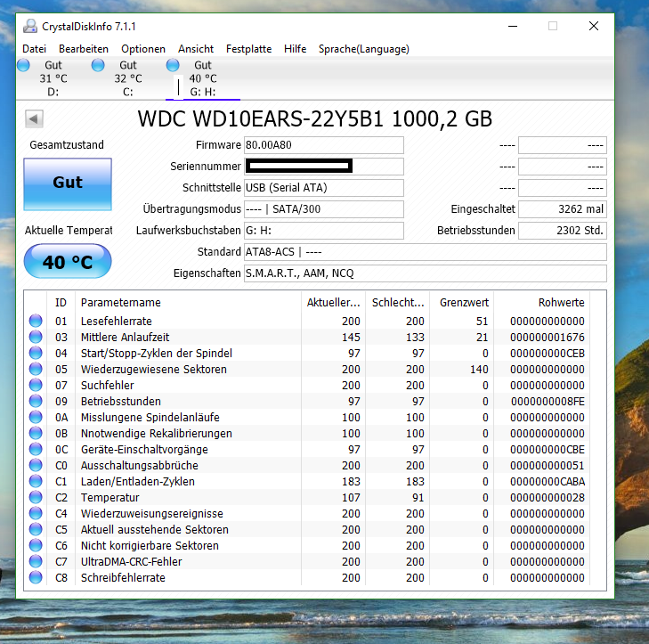
Task: Go to previous disk with left arrow
Action: pyautogui.click(x=34, y=118)
